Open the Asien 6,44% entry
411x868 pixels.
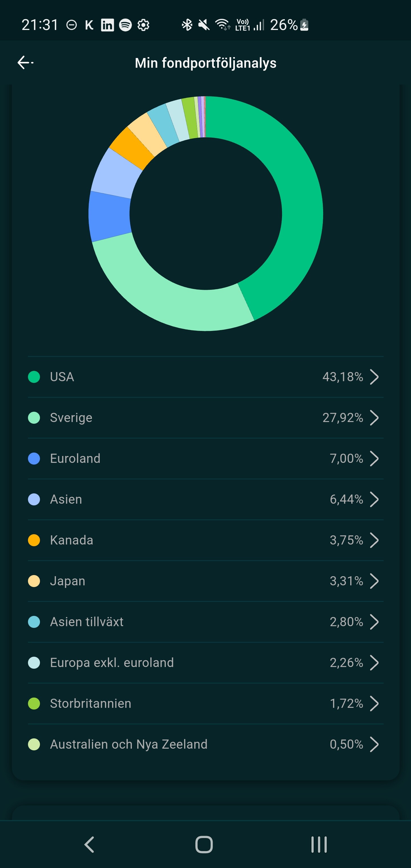(x=205, y=499)
